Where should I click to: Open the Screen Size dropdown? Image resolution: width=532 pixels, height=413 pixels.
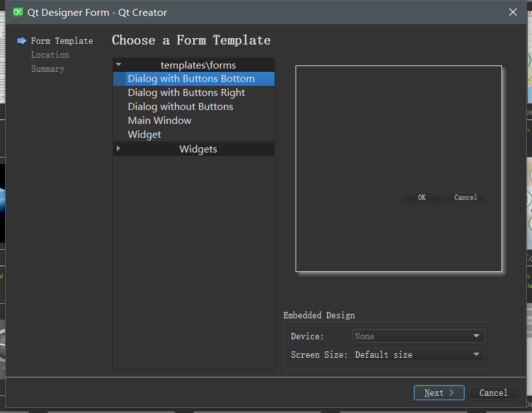418,355
